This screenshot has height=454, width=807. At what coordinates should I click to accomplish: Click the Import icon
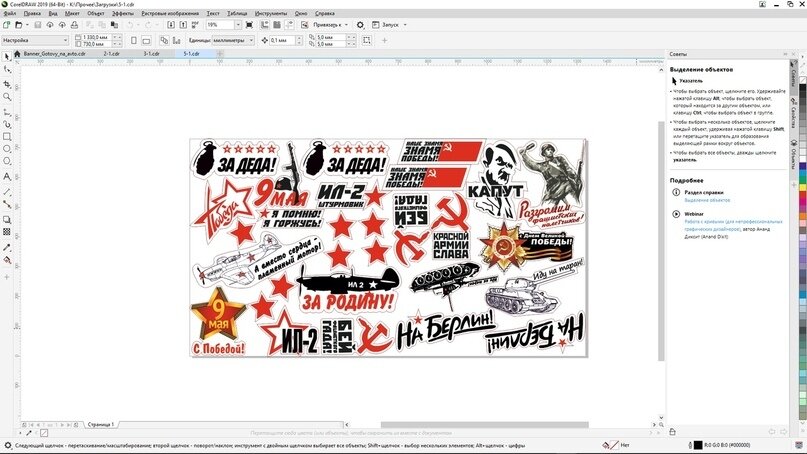pyautogui.click(x=171, y=25)
